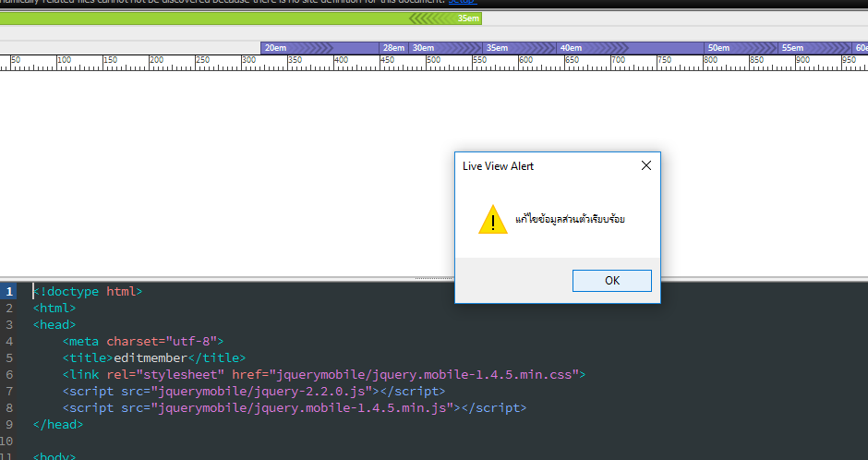Click the opening <html> tag line
Viewport: 868px width, 460px height.
54,308
